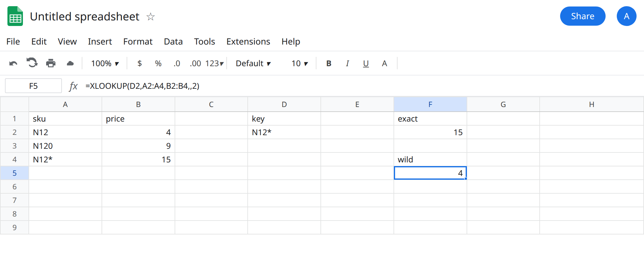This screenshot has height=266, width=644.
Task: Apply italic formatting with I icon
Action: [347, 63]
